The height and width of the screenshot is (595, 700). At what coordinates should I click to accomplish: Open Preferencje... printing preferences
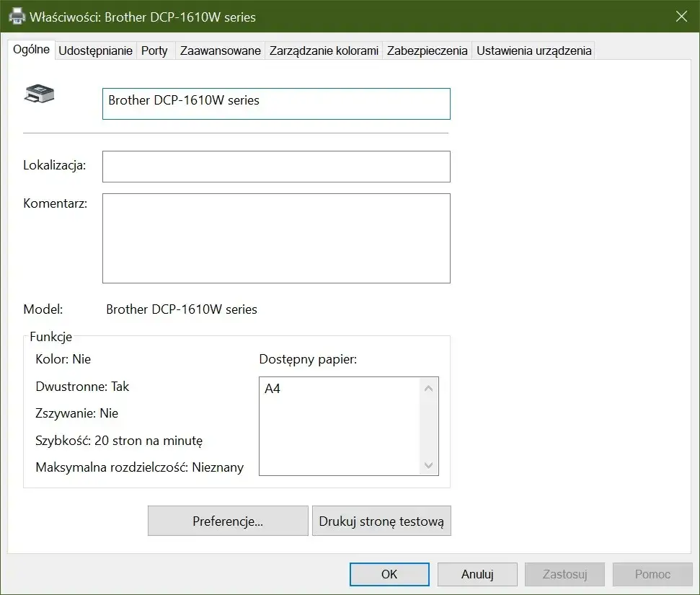point(228,521)
